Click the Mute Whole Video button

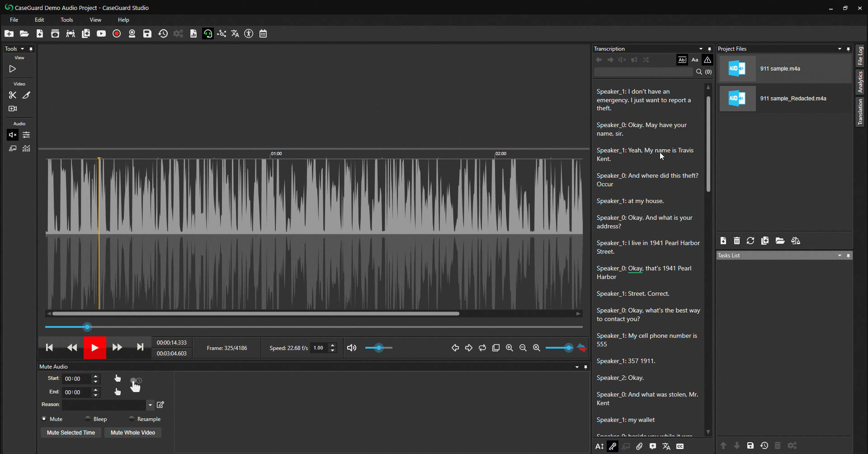pos(133,433)
